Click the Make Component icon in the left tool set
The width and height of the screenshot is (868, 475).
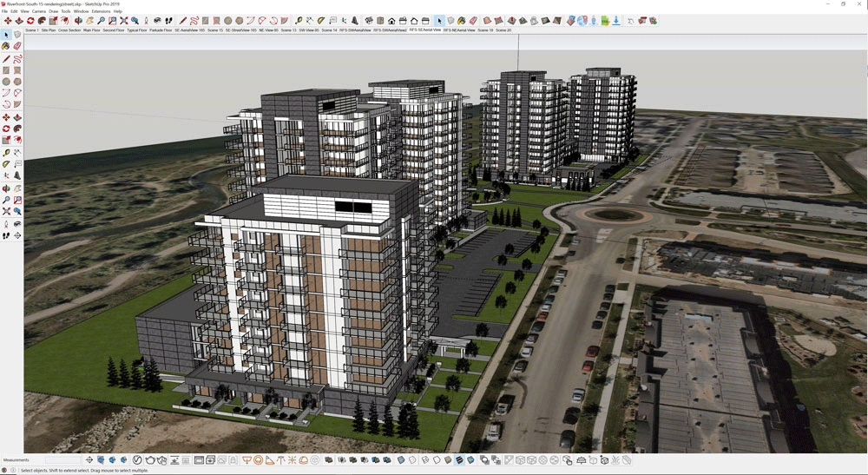[17, 34]
